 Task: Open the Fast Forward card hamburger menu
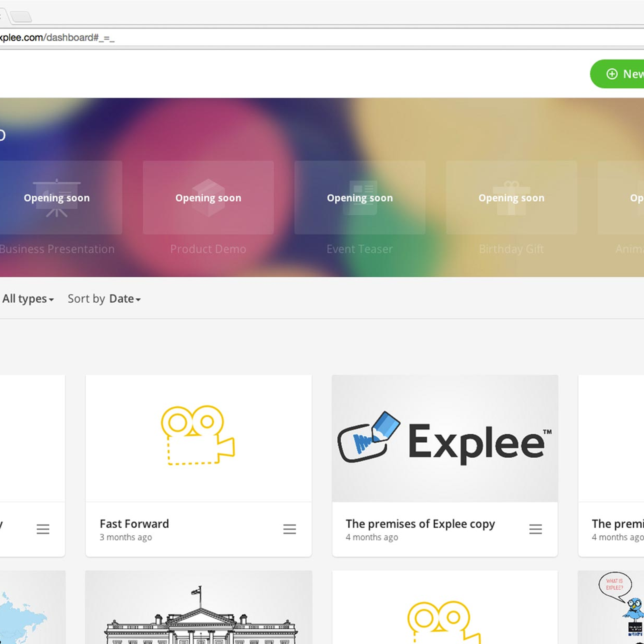[289, 529]
